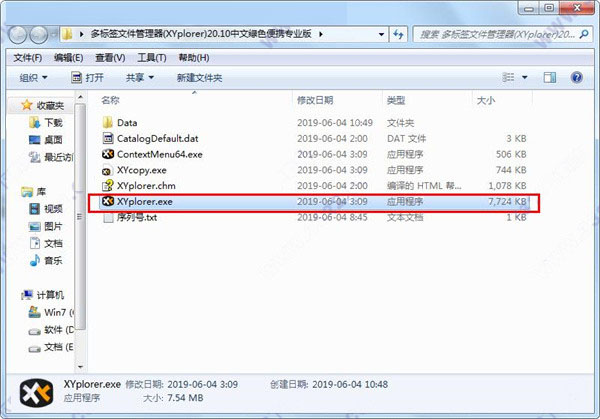The height and width of the screenshot is (419, 600).
Task: Expand the 组织 dropdown
Action: (33, 78)
